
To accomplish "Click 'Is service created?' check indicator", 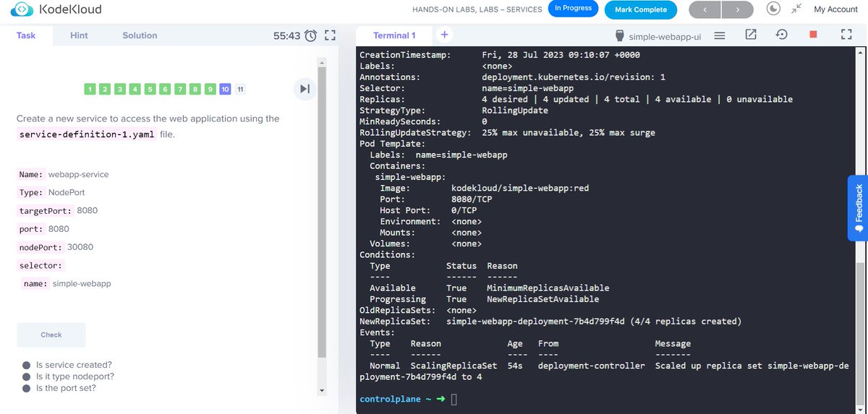I will click(27, 365).
